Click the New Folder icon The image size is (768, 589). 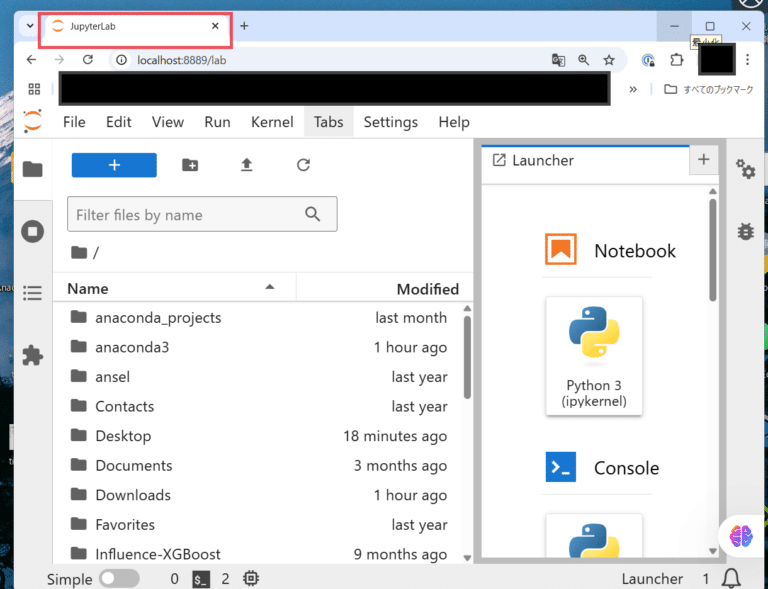tap(190, 165)
